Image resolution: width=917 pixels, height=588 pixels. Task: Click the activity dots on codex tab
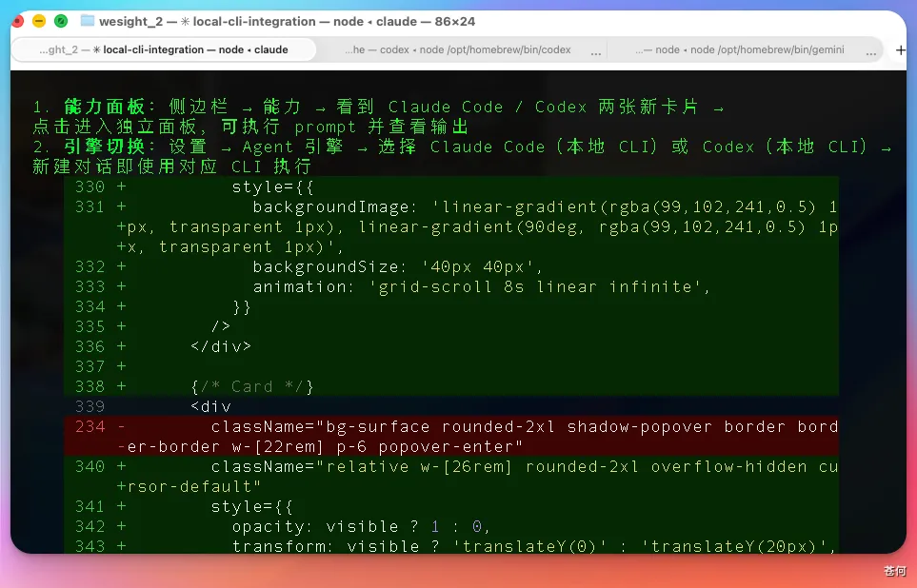pos(596,51)
